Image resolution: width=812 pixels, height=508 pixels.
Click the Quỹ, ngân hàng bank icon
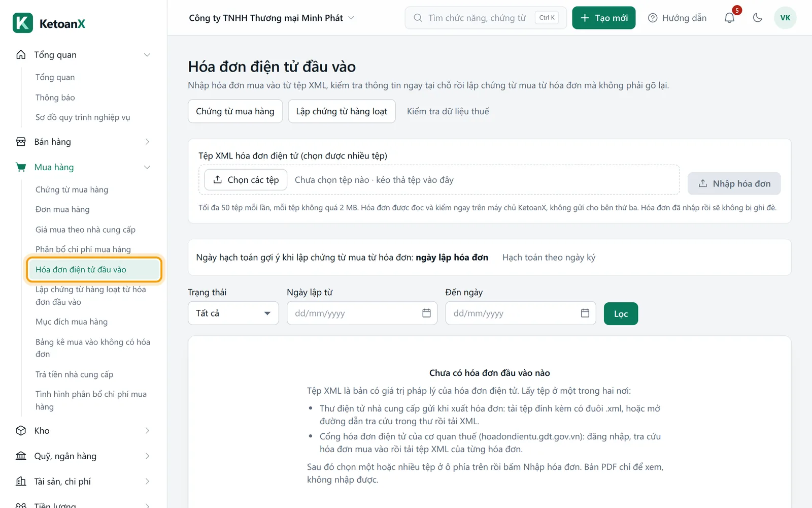pos(21,456)
